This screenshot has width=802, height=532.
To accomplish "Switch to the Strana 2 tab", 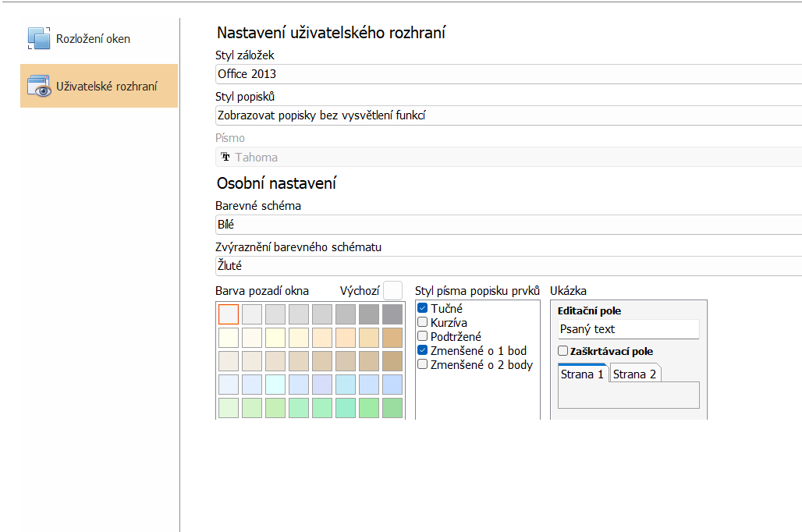I will 635,374.
